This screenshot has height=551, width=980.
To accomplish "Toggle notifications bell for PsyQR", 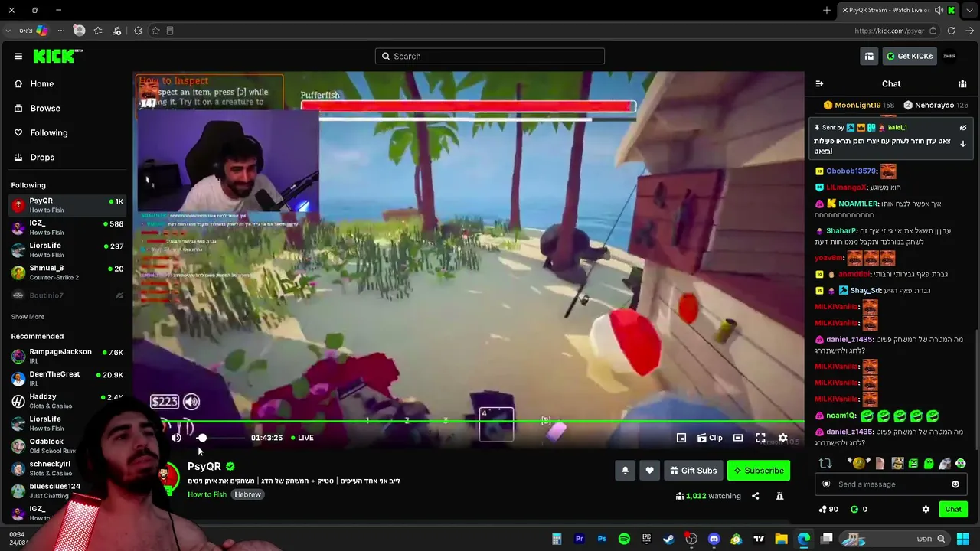I will 625,471.
